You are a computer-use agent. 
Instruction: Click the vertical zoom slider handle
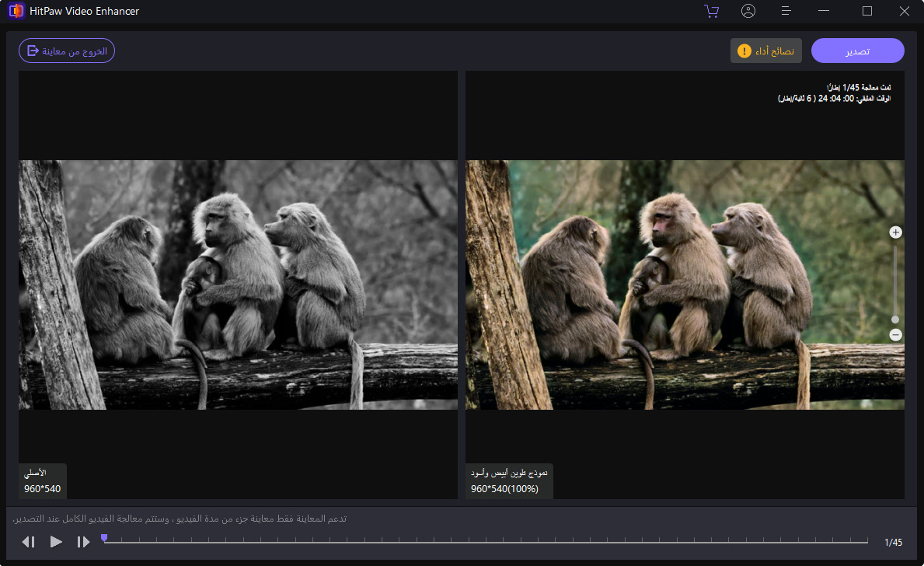pyautogui.click(x=895, y=319)
